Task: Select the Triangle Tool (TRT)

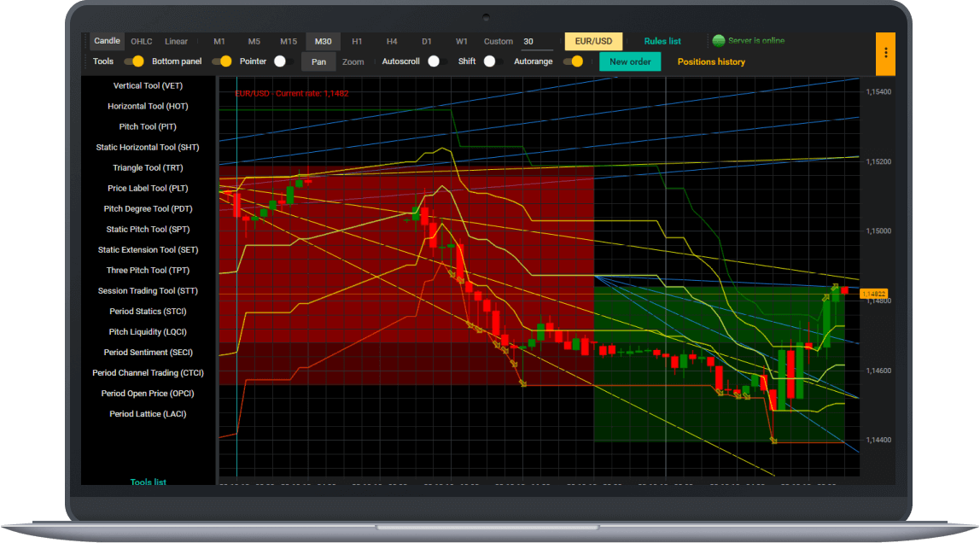Action: point(147,167)
